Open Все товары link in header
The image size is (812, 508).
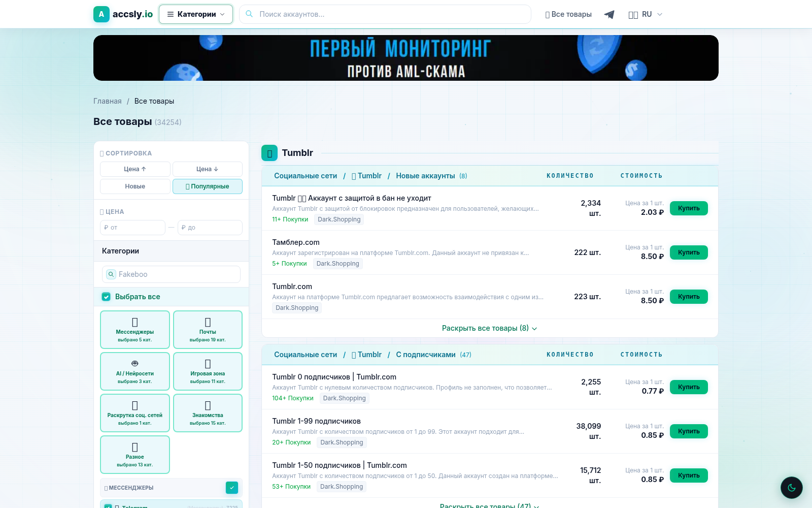[x=568, y=14]
